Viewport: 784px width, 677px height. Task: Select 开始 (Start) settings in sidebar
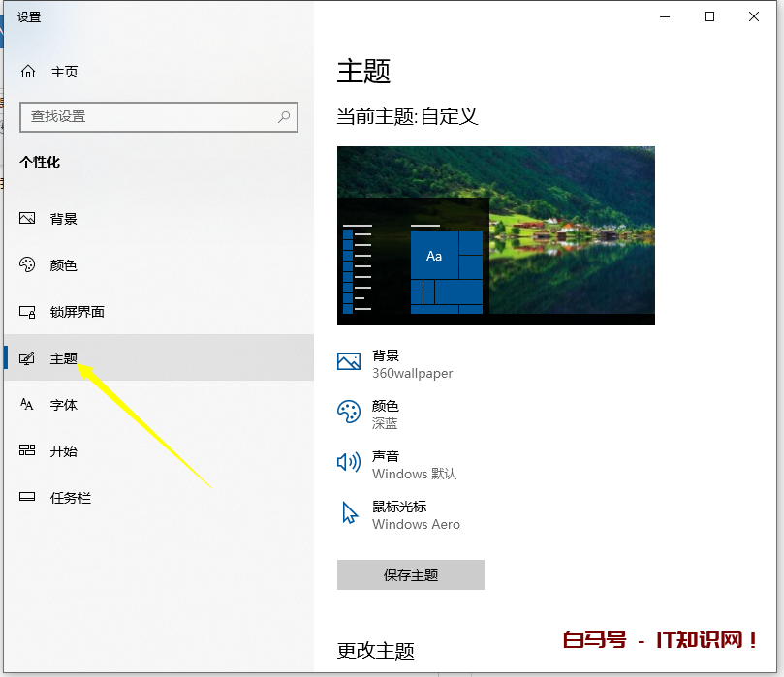pos(62,450)
